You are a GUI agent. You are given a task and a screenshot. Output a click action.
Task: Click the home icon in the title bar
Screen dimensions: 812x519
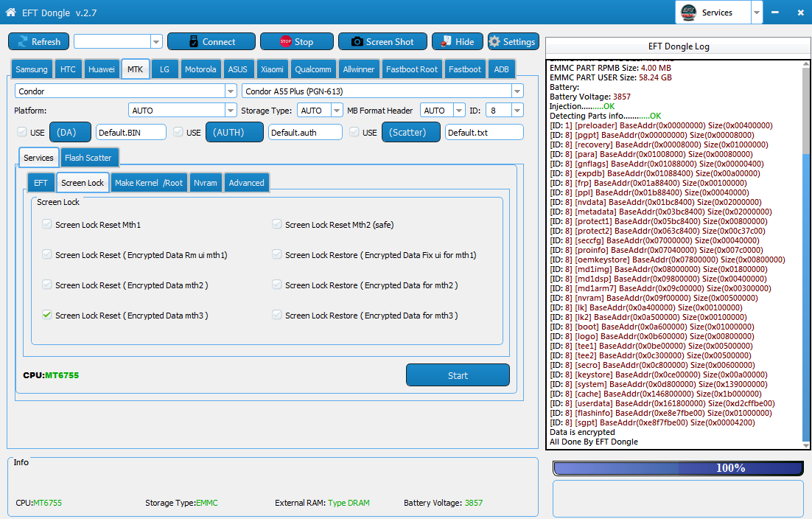10,12
